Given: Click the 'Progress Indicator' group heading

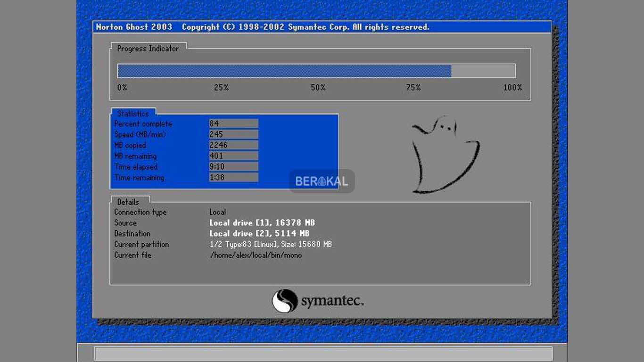Looking at the screenshot, I should pyautogui.click(x=148, y=49).
